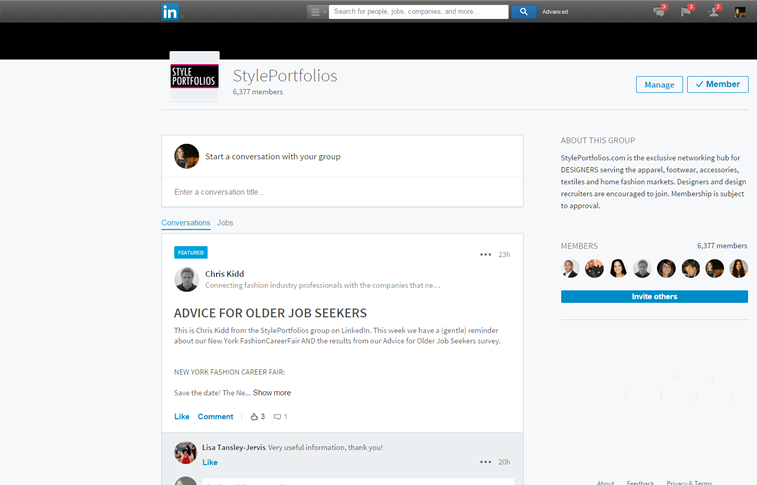Open the fifth member avatar in the Members row

click(x=666, y=269)
